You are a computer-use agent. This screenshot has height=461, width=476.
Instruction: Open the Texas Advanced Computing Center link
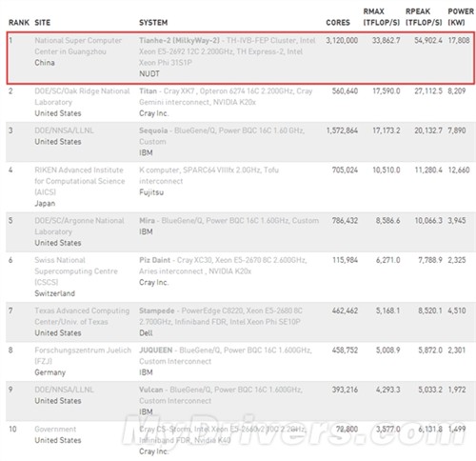82,316
